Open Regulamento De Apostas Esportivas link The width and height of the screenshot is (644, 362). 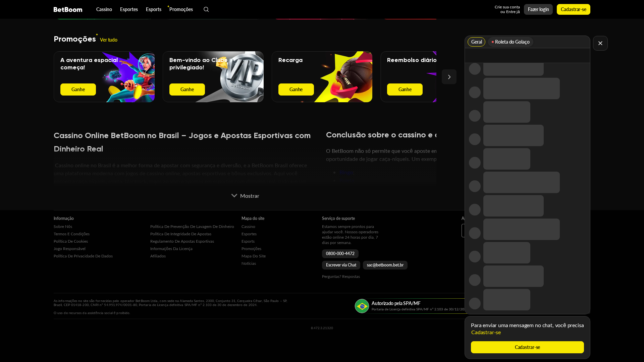pos(182,241)
